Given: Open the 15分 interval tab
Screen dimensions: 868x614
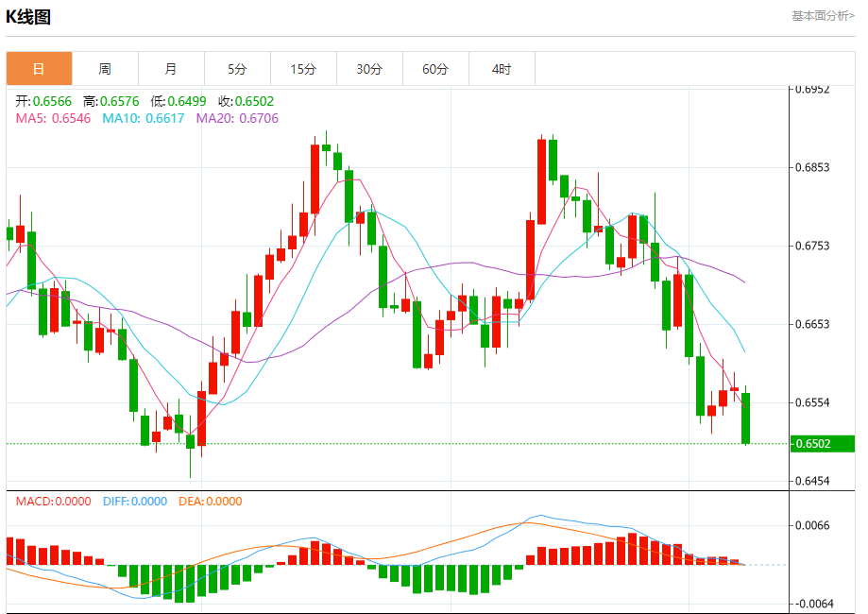Looking at the screenshot, I should coord(303,69).
